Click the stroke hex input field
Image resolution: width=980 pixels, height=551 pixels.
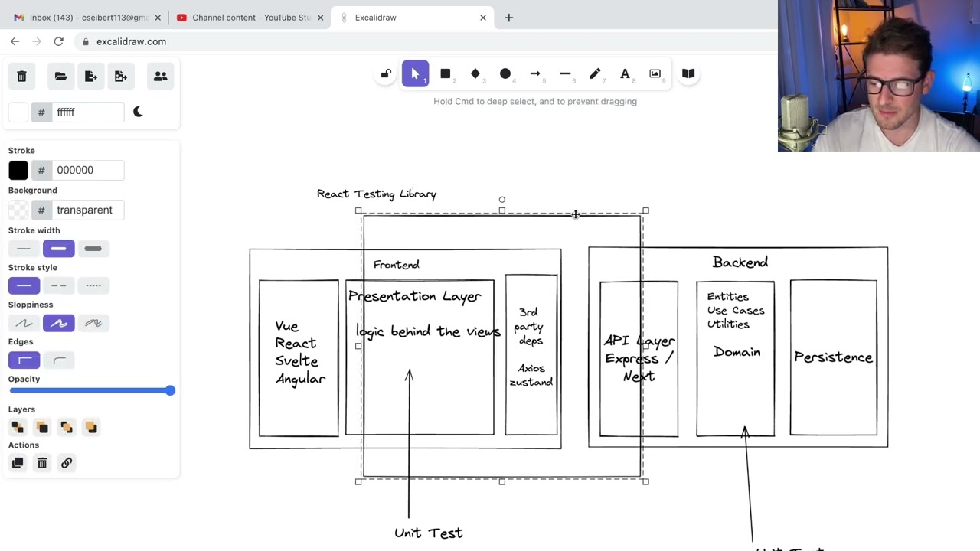coord(87,170)
